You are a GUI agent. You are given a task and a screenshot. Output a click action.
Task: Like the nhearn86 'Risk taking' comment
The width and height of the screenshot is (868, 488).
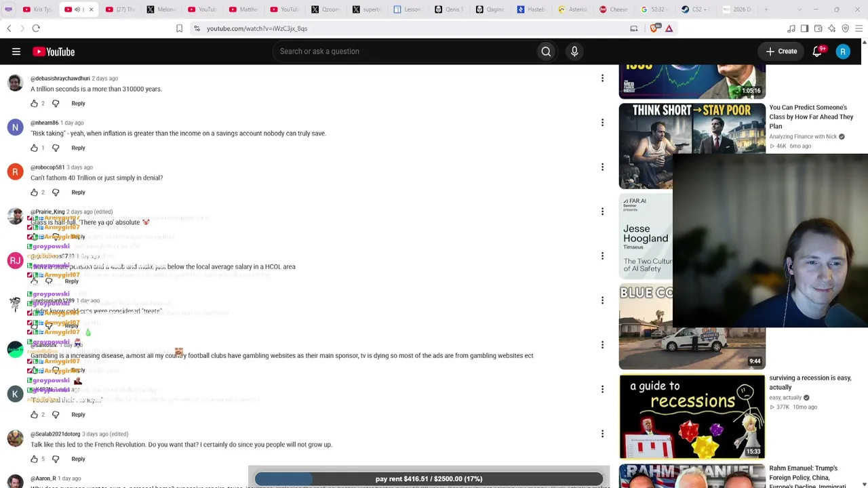(35, 148)
